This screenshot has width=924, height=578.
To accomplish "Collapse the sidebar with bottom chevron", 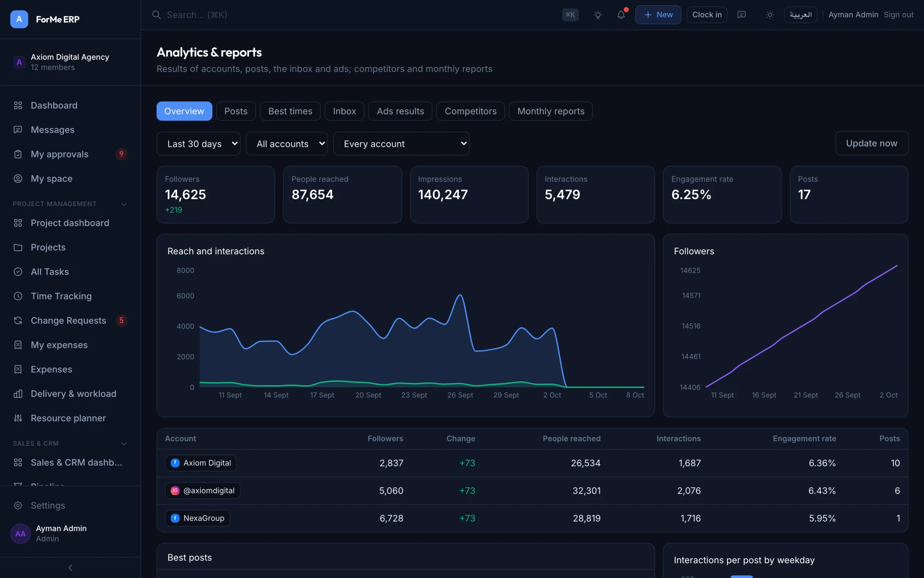I will pyautogui.click(x=70, y=568).
